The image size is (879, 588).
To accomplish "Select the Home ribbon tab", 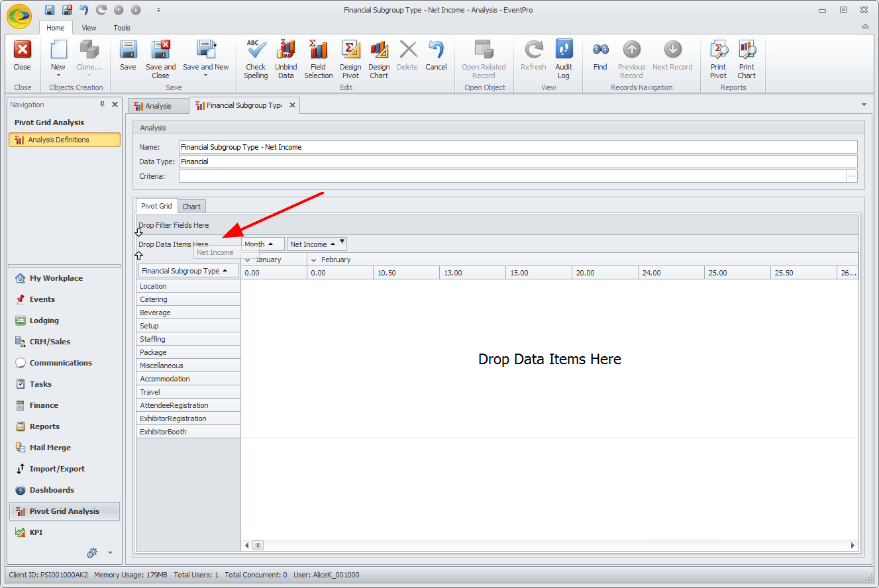I will 56,28.
